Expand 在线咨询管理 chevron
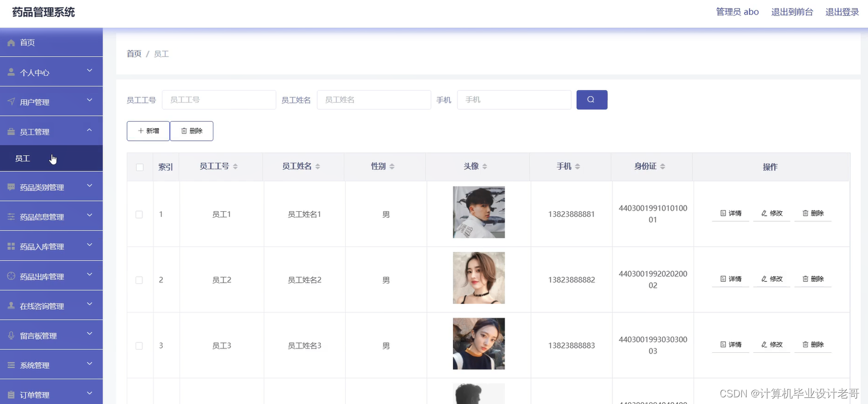Screen dimensions: 868x404 pyautogui.click(x=89, y=304)
